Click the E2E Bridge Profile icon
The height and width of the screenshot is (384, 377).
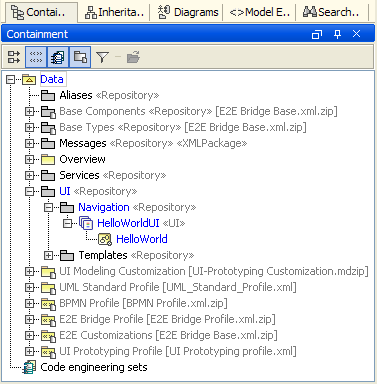pos(48,320)
